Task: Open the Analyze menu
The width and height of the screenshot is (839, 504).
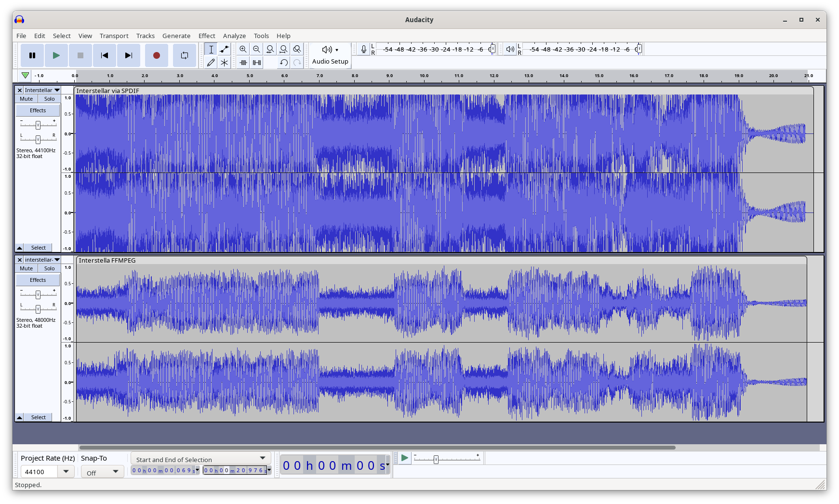Action: pos(234,36)
